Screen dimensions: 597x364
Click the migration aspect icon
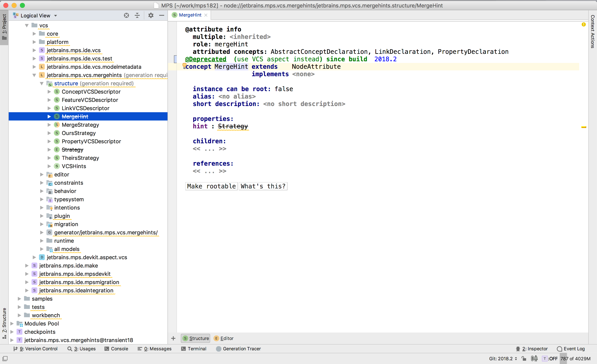point(49,224)
